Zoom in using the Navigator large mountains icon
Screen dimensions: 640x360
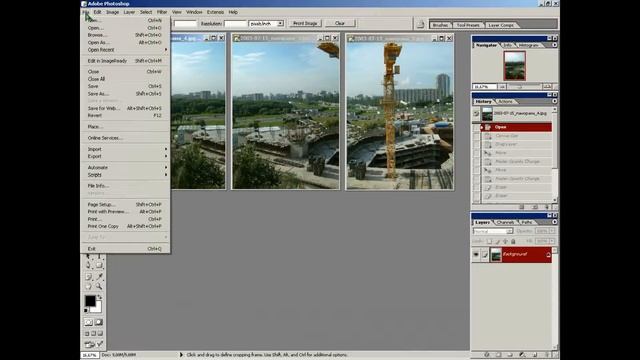coord(547,87)
